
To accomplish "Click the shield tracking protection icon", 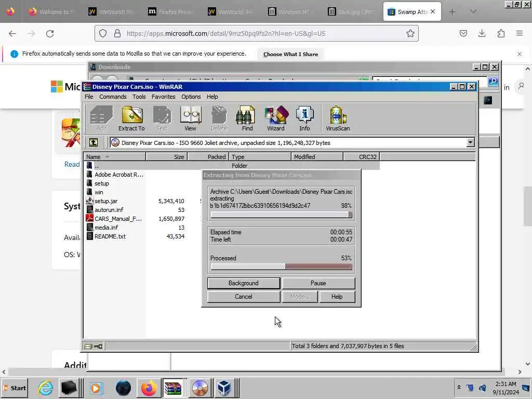I will [x=103, y=33].
